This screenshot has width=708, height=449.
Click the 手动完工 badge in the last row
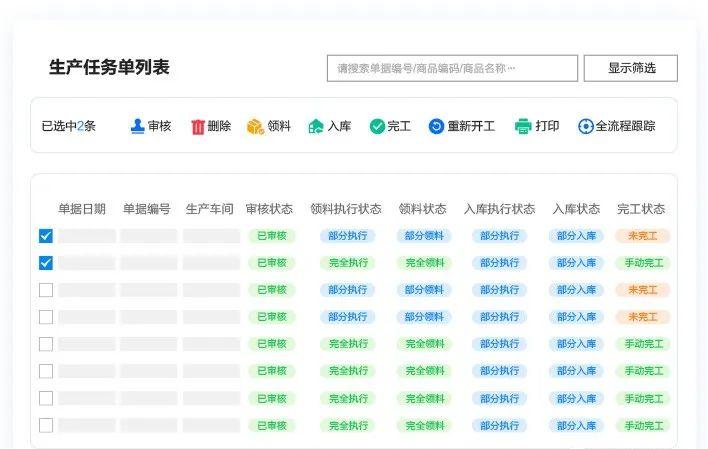tap(643, 426)
